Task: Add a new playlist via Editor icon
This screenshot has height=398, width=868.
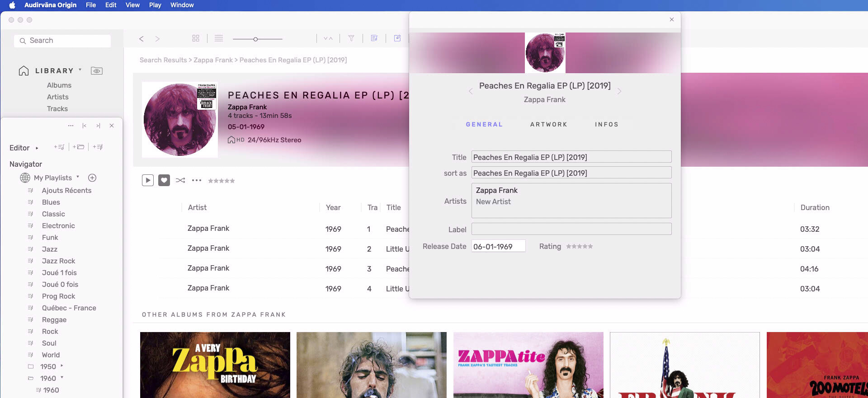Action: point(59,147)
